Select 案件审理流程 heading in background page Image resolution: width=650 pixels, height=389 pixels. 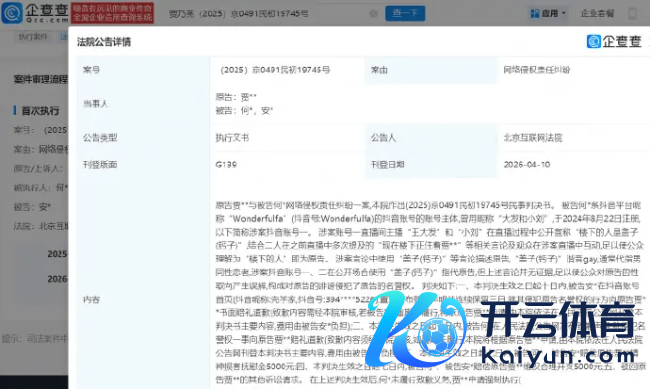40,79
